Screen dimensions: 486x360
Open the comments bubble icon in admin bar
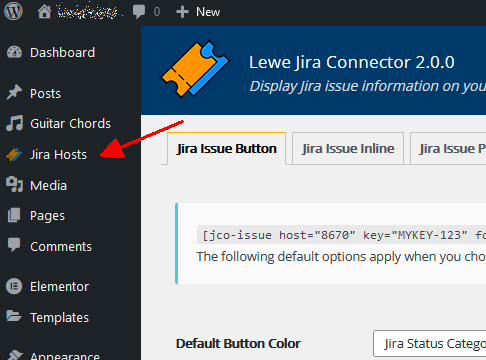click(139, 12)
